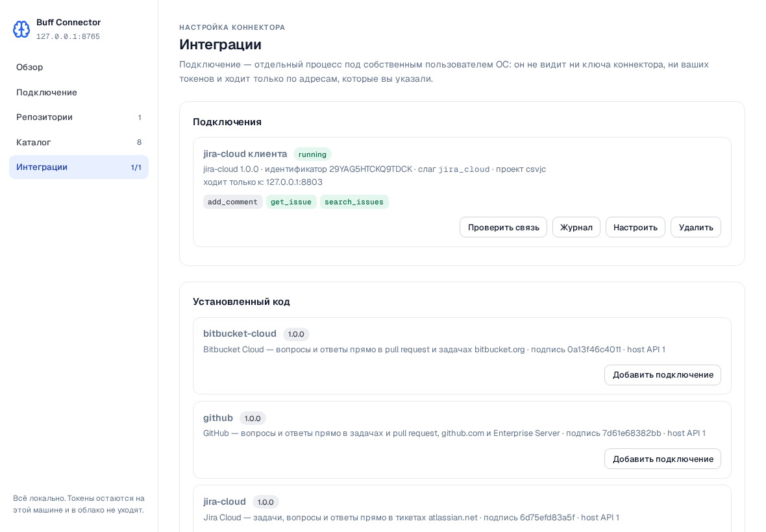This screenshot has width=766, height=532.
Task: Click Удалить to remove the jira-cloud connection
Action: tap(696, 228)
